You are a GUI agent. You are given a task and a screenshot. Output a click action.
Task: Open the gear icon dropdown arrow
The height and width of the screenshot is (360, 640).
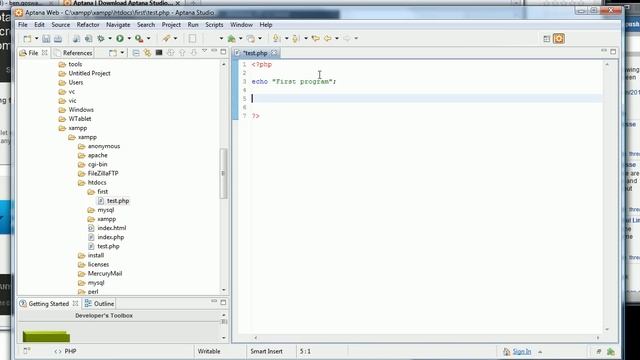coord(109,38)
